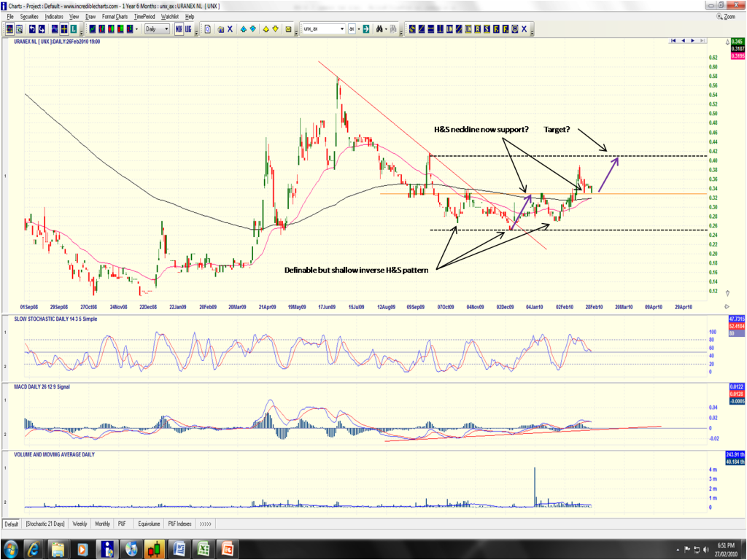Click the cyan up arrow icon
747x560 pixels.
point(244,29)
